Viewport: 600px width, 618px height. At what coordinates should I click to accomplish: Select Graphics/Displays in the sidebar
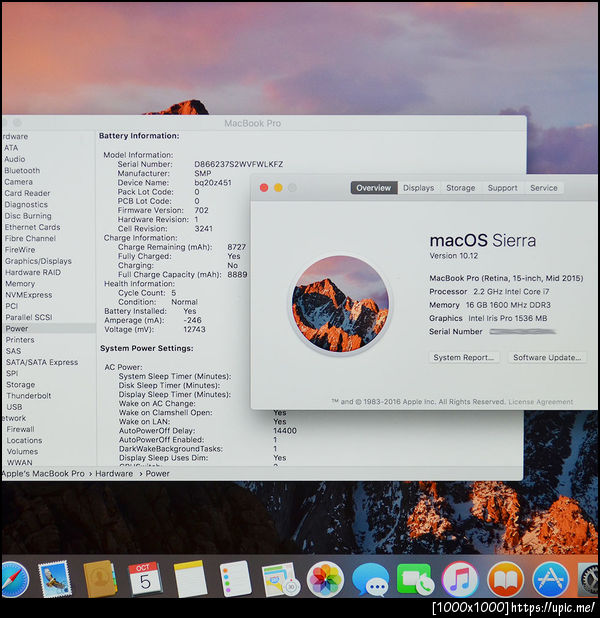pyautogui.click(x=38, y=261)
